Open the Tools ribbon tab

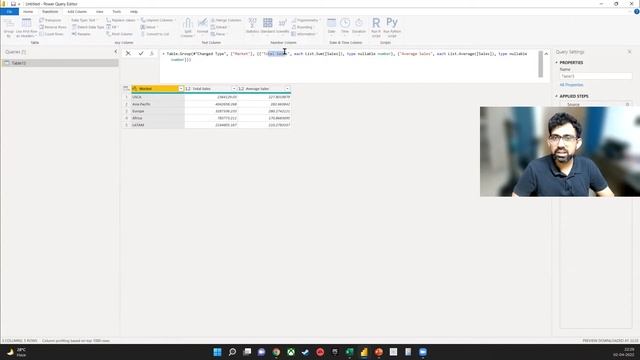point(117,12)
